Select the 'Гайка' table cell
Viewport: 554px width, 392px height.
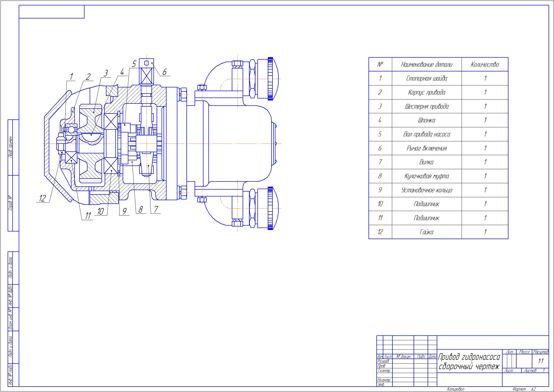426,232
